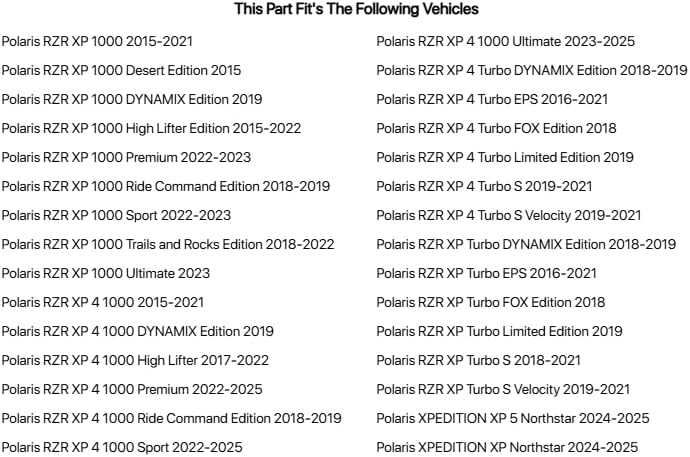Select RZR XP 4 Turbo FOX Edition 2018
Image resolution: width=690 pixels, height=457 pixels.
click(x=496, y=128)
